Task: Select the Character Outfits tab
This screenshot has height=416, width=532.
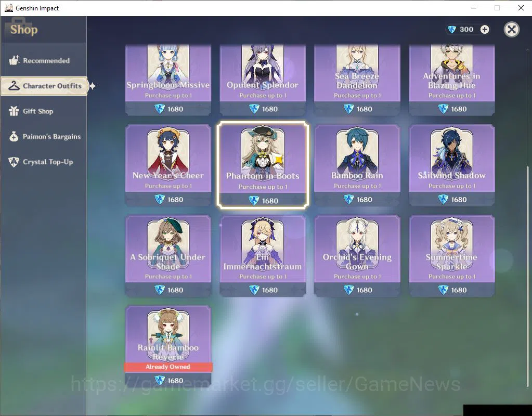Action: click(x=44, y=86)
